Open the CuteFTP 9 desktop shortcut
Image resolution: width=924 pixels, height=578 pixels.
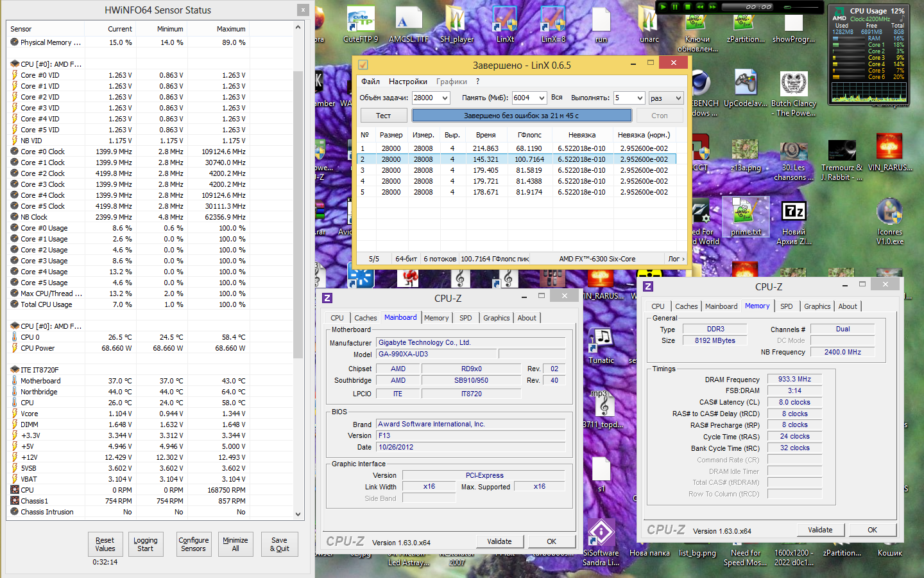point(361,20)
